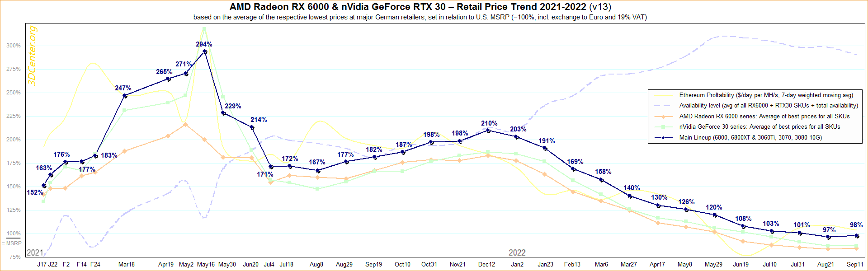Click the 2022 year marker
The image size is (868, 271).
pyautogui.click(x=517, y=253)
